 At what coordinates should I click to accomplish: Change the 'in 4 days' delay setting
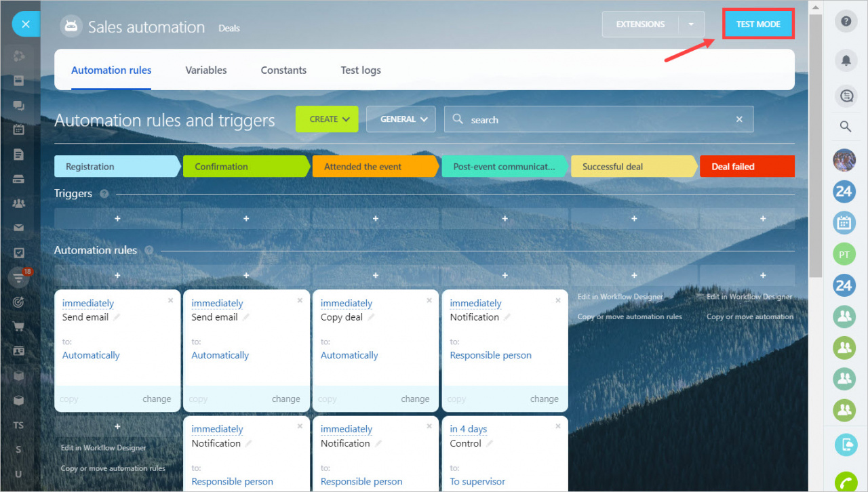click(x=469, y=429)
